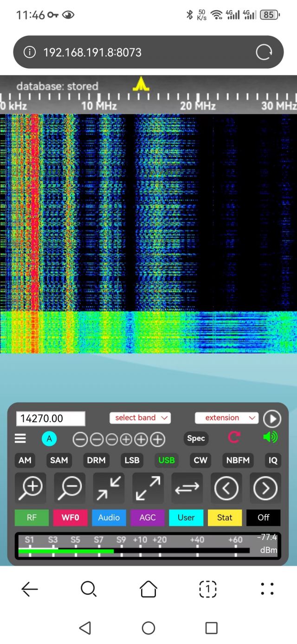Open the extension dropdown

(x=226, y=418)
